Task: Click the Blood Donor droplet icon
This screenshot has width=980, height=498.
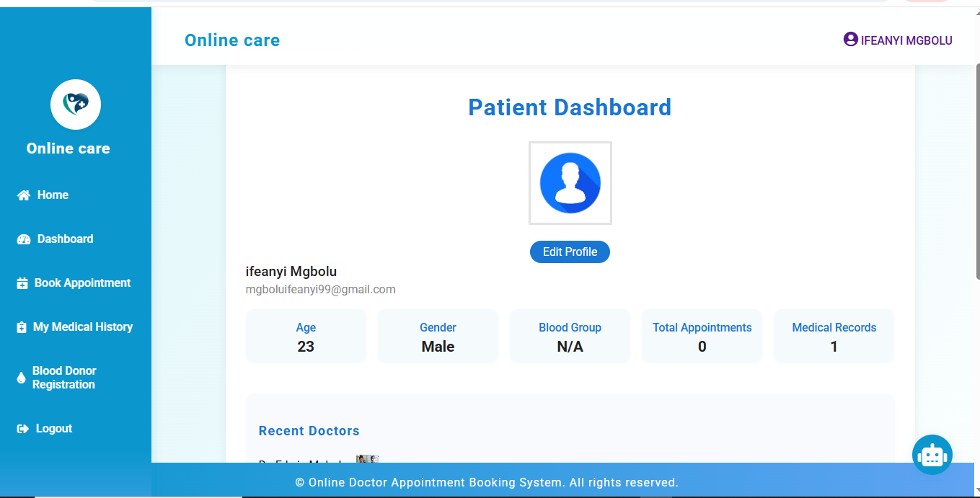Action: point(21,378)
